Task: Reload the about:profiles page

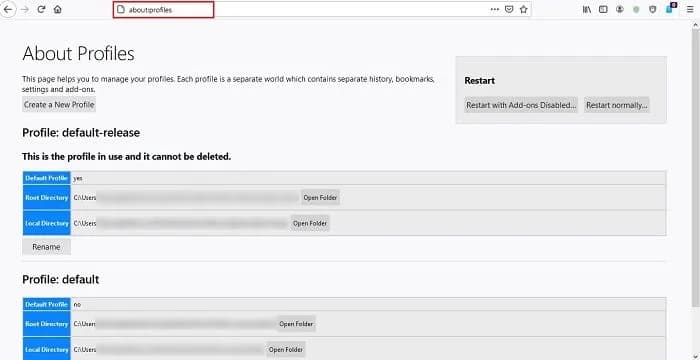Action: pyautogui.click(x=41, y=9)
